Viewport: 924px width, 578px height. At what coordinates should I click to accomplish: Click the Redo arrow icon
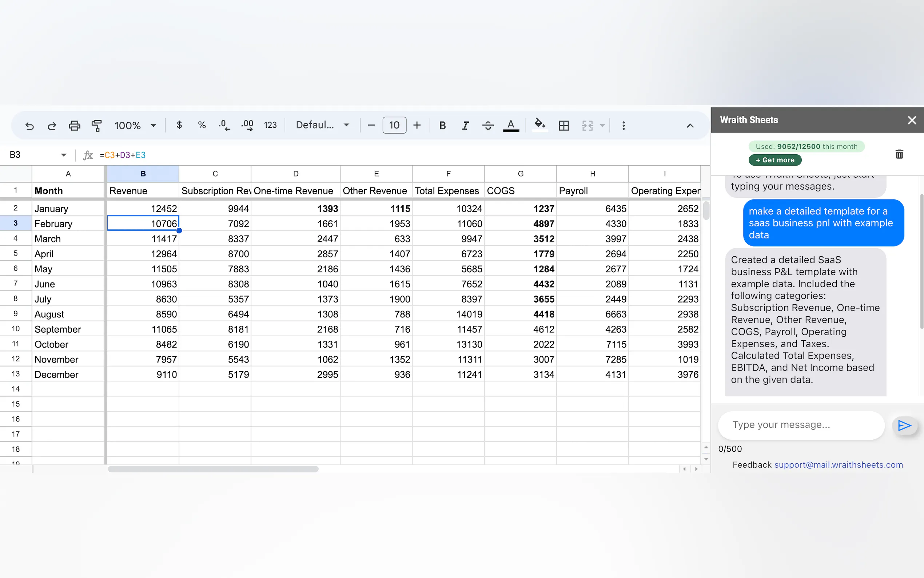pos(52,125)
